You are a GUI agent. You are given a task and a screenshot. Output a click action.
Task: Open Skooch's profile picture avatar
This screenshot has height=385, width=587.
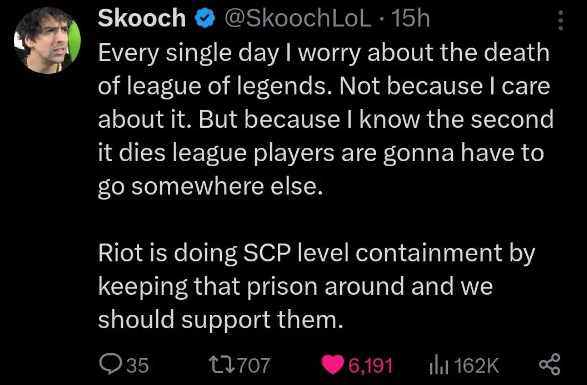point(47,40)
